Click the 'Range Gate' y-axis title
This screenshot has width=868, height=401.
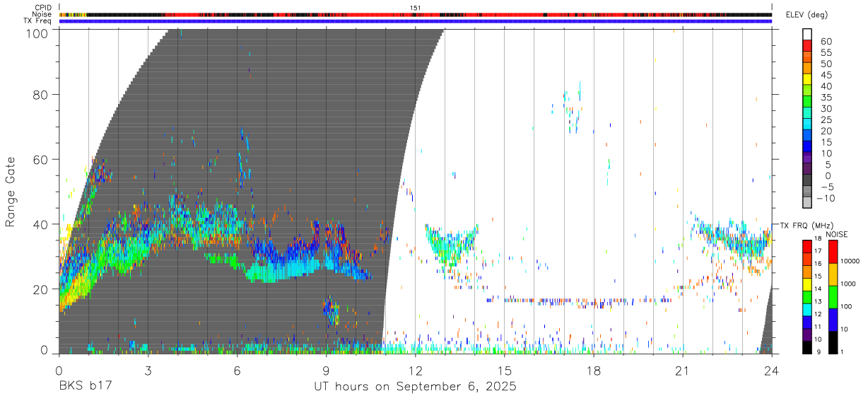click(11, 192)
